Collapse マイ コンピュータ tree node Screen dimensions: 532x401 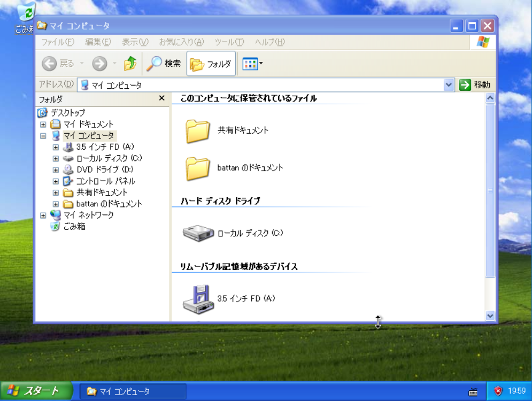pyautogui.click(x=43, y=136)
